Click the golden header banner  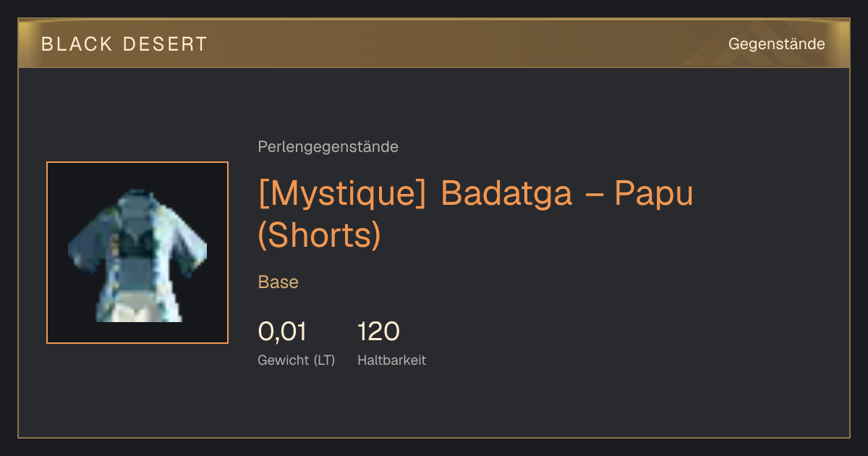tap(434, 43)
